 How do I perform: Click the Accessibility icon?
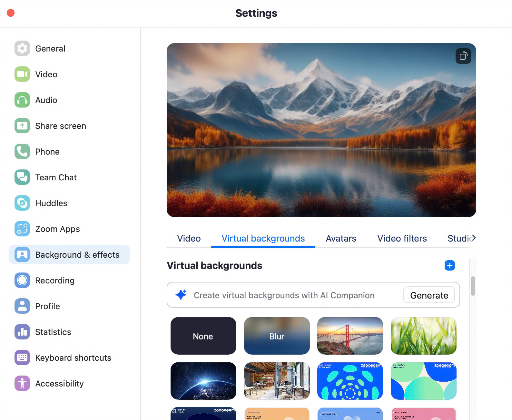point(22,384)
